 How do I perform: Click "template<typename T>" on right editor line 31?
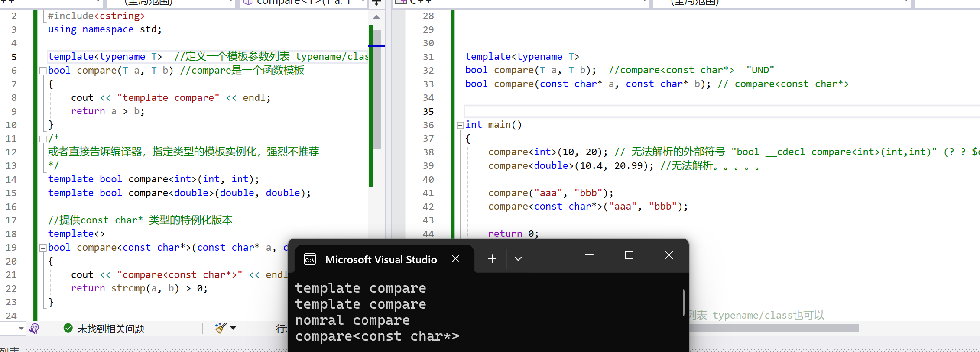(x=522, y=57)
